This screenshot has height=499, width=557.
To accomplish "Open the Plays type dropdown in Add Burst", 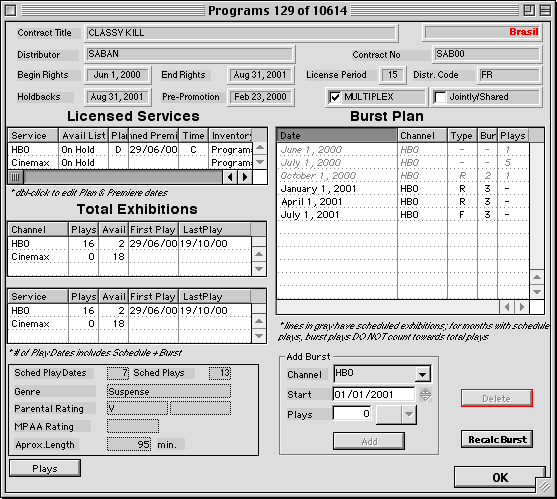I will tap(409, 414).
